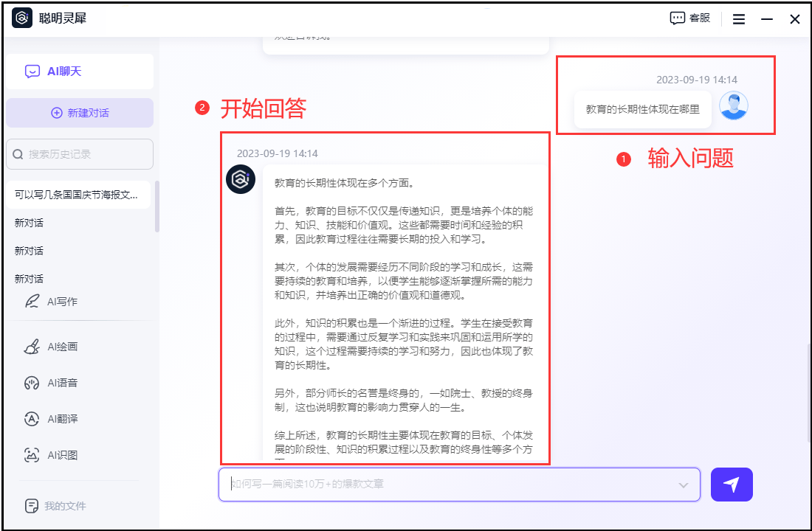This screenshot has width=812, height=531.
Task: Click the send message arrow button
Action: 732,485
